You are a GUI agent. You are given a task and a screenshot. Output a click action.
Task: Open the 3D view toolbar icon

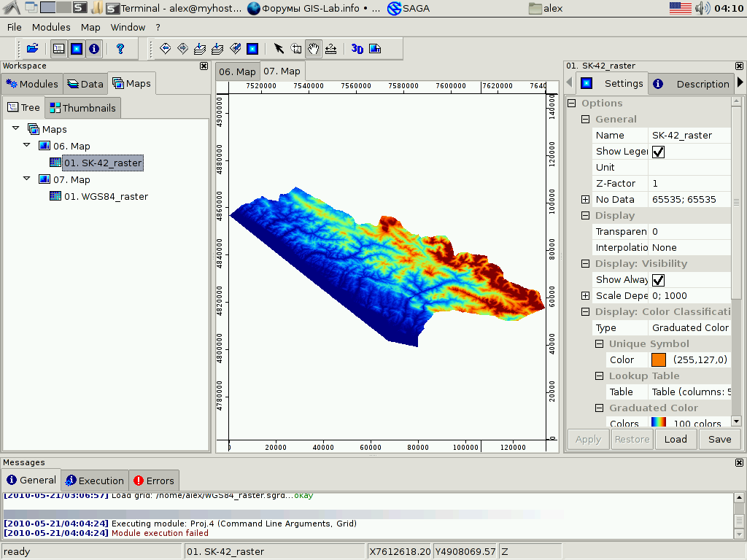[x=357, y=49]
